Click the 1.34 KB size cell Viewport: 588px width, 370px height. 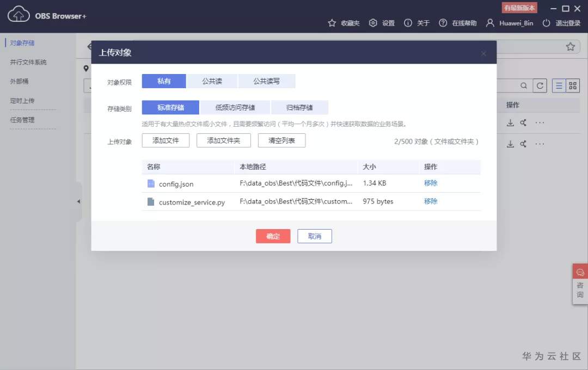click(x=374, y=183)
